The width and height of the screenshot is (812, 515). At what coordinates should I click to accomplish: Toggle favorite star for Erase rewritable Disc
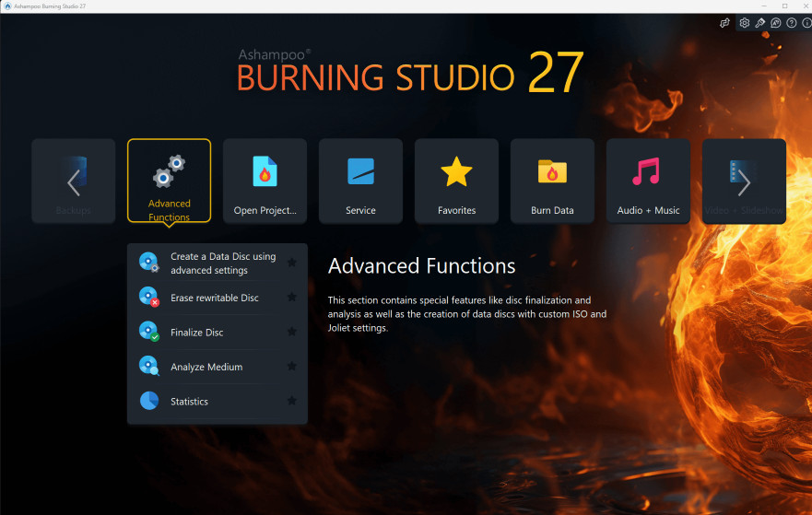pyautogui.click(x=292, y=297)
